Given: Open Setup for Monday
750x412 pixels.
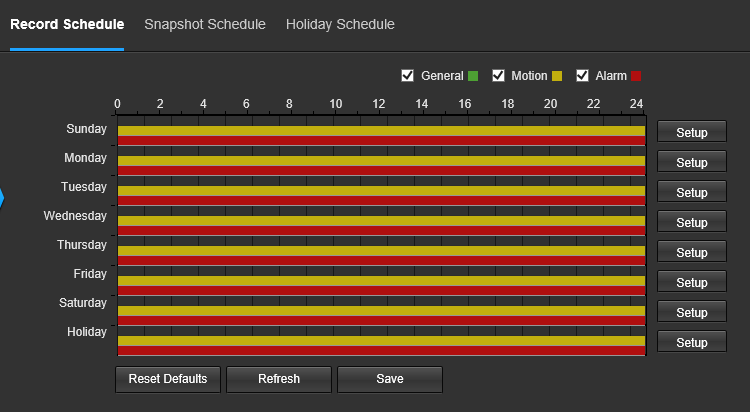Looking at the screenshot, I should (692, 162).
